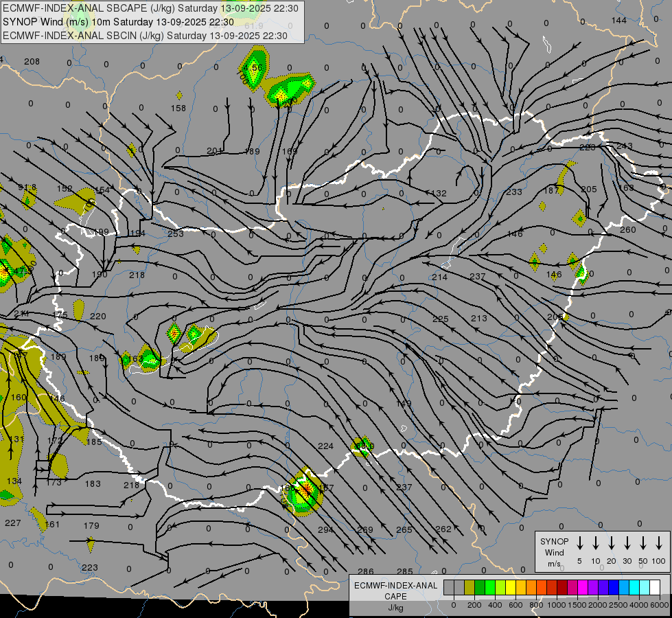Click the SYNOP Wind m/s legend label

point(554,552)
